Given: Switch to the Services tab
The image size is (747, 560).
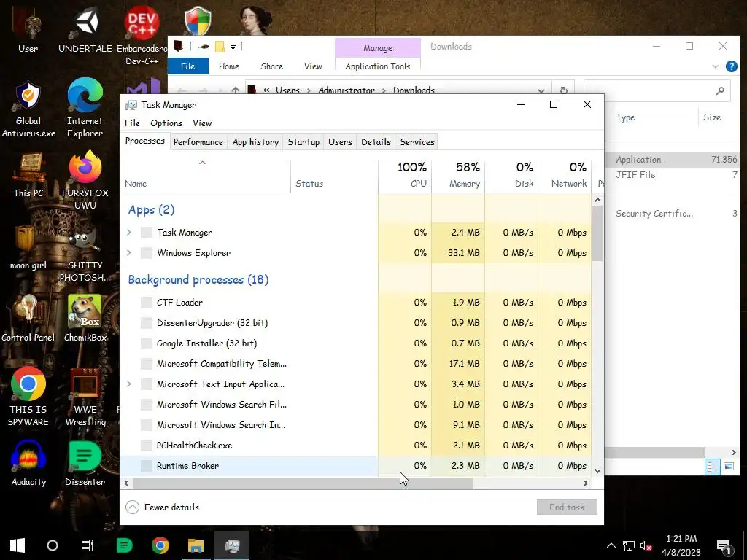Looking at the screenshot, I should click(x=417, y=142).
